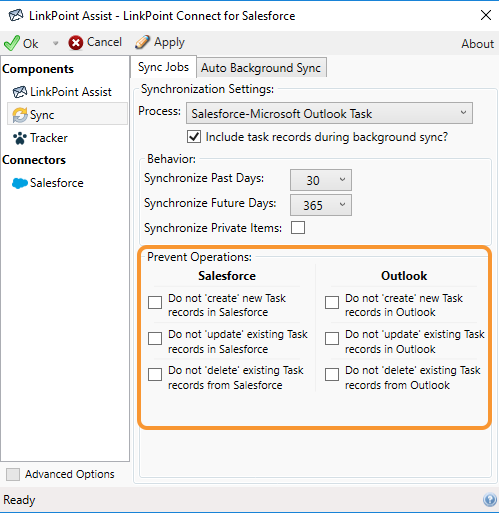Click the pencil Apply icon
Viewport: 499px width, 513px height.
[x=142, y=42]
